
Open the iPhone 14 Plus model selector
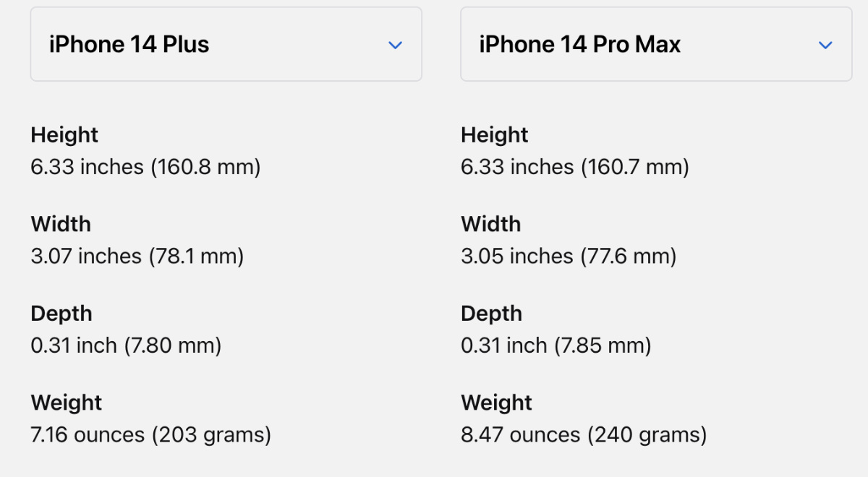click(226, 45)
